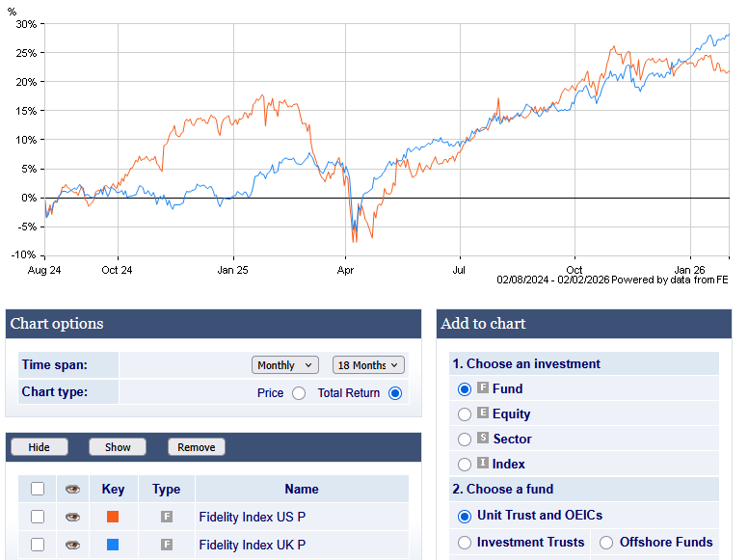This screenshot has width=748, height=560.
Task: Click the eye icon for Fidelity Index UK P
Action: tap(72, 545)
